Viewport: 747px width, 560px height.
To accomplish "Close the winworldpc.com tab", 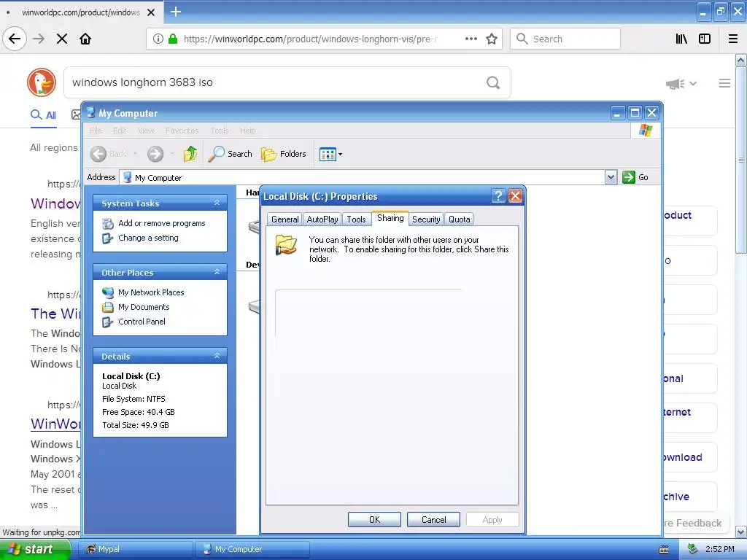I will point(151,12).
